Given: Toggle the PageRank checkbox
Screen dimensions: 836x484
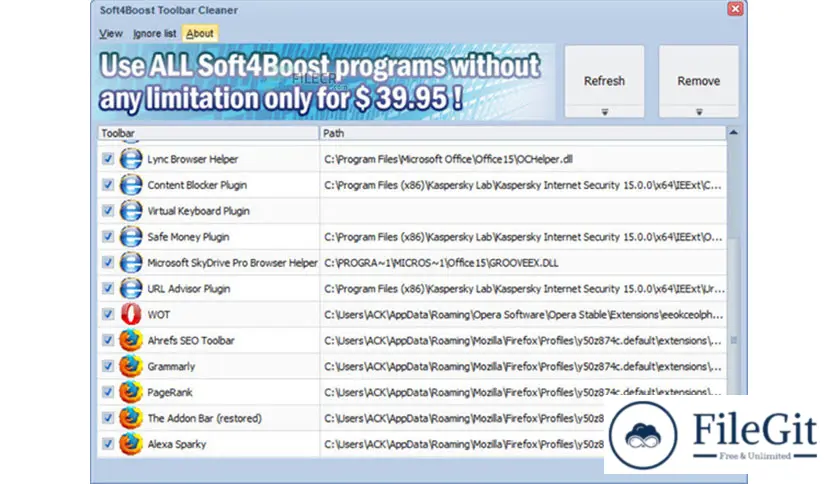Looking at the screenshot, I should [x=108, y=392].
